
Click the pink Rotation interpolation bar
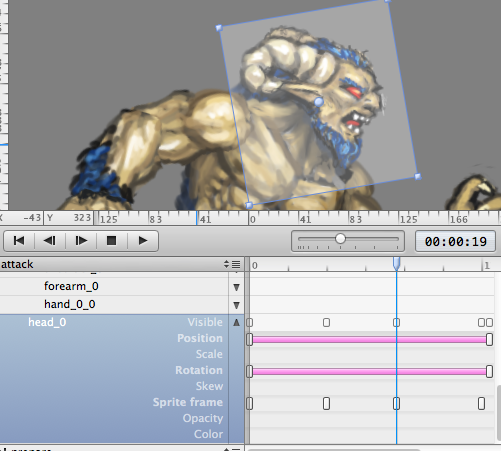pyautogui.click(x=369, y=372)
